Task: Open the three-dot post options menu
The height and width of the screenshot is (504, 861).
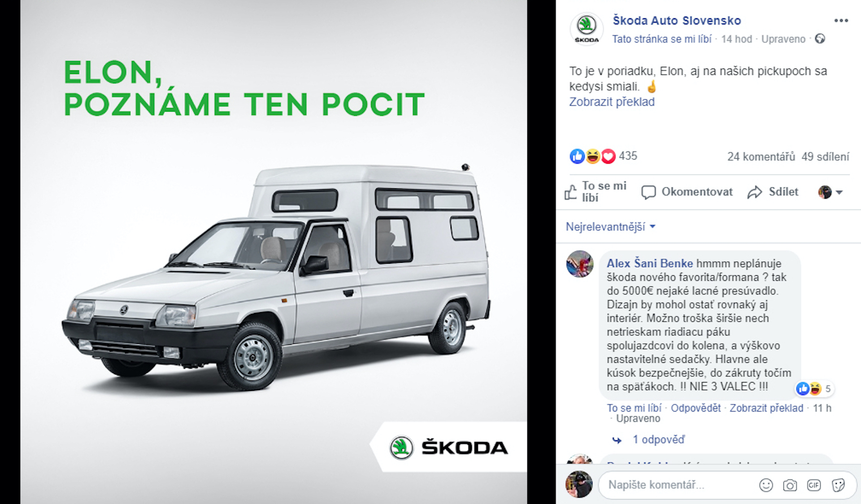Action: [841, 21]
